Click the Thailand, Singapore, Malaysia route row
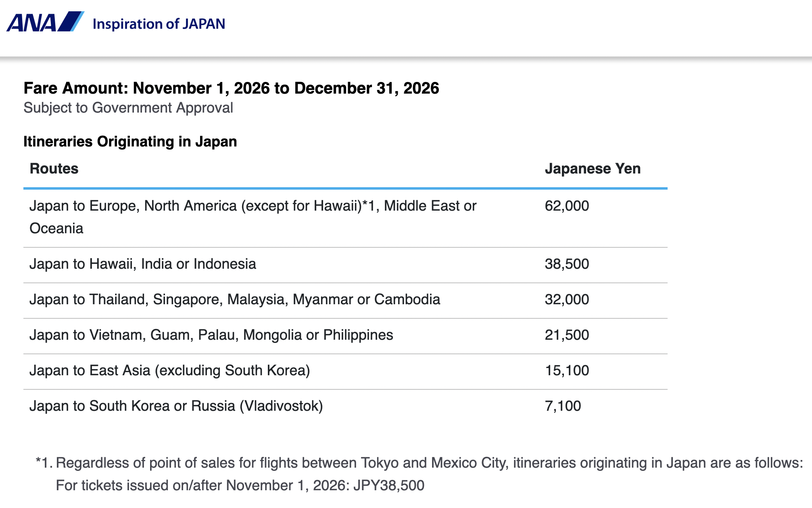 point(345,301)
